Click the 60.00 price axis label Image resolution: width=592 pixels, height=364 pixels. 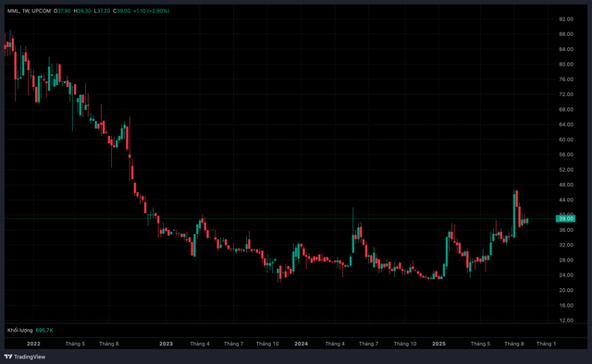(x=566, y=140)
